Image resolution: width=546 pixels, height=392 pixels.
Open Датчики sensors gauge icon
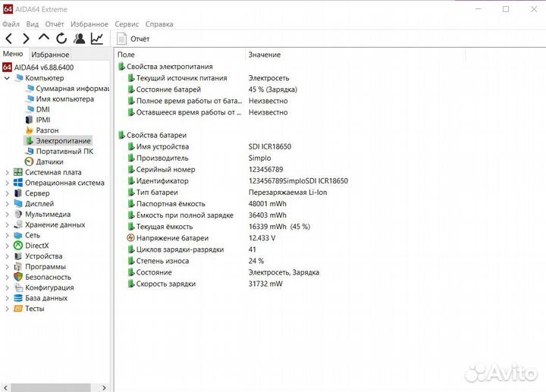[x=30, y=162]
